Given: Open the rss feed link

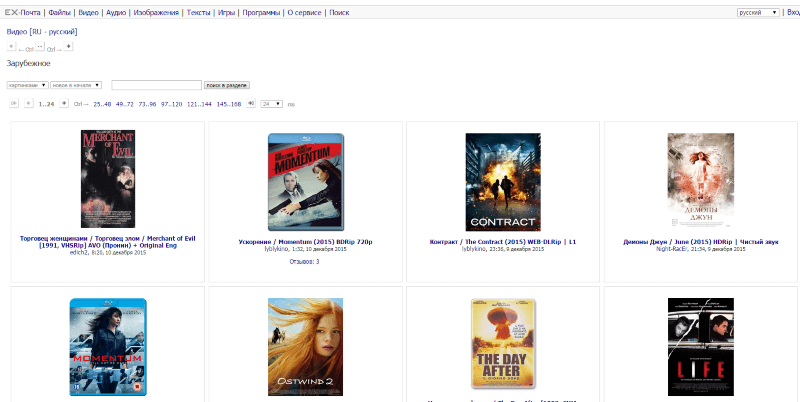Looking at the screenshot, I should [291, 105].
